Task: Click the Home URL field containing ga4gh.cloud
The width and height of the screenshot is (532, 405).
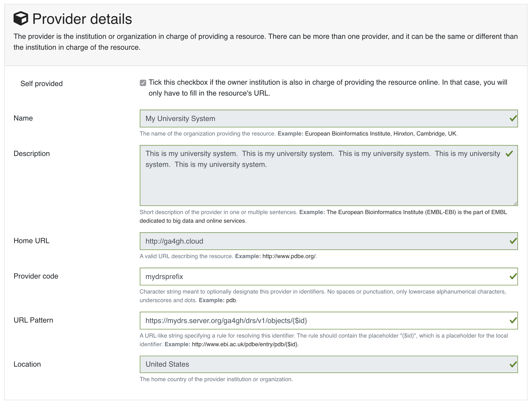Action: (x=323, y=241)
